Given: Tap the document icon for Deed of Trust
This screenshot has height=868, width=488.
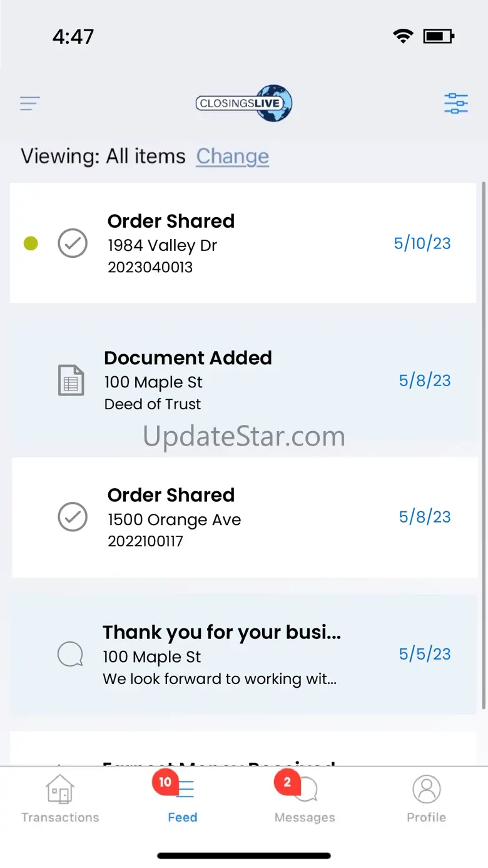Looking at the screenshot, I should pyautogui.click(x=71, y=380).
